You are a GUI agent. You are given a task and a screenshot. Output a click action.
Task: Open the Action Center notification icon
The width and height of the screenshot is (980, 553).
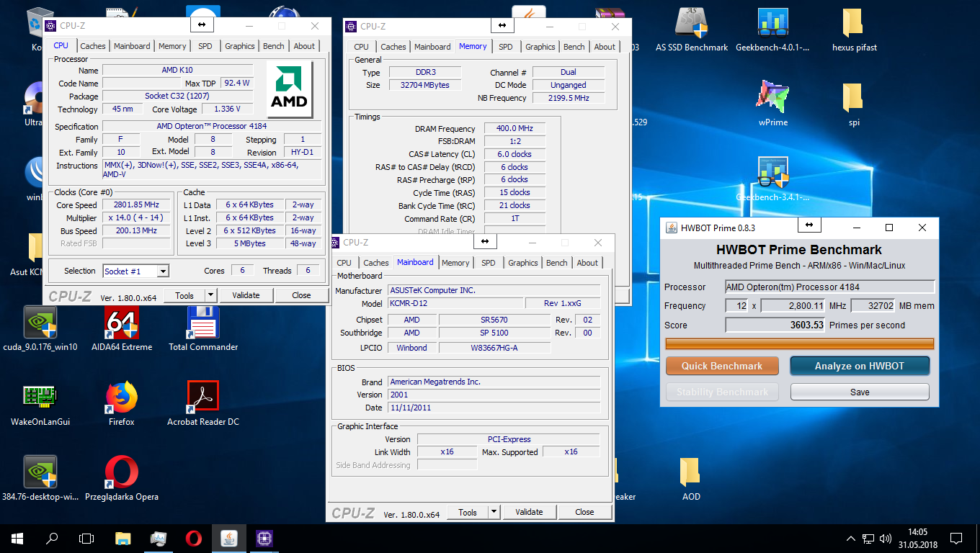point(956,538)
